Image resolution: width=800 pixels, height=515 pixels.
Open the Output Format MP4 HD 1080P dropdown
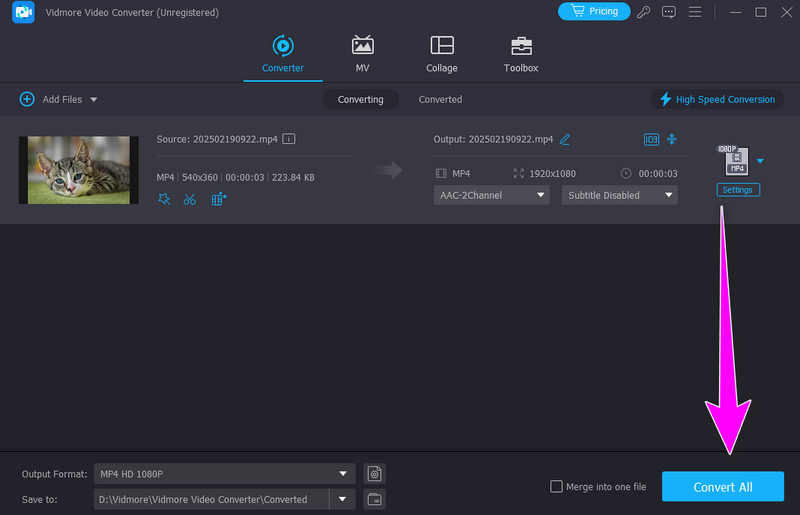tap(224, 473)
